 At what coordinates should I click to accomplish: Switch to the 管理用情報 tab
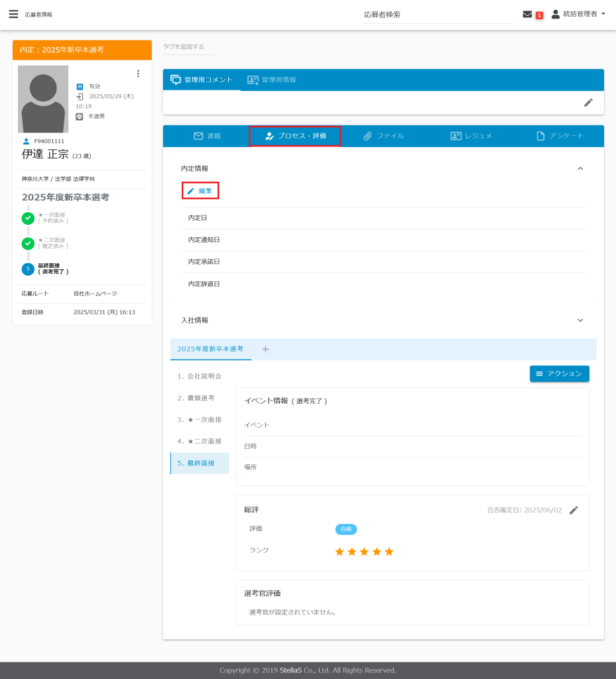coord(272,80)
